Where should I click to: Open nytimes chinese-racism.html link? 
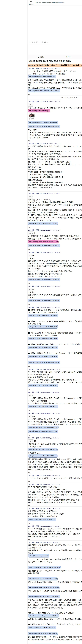pyautogui.click(x=43, y=123)
